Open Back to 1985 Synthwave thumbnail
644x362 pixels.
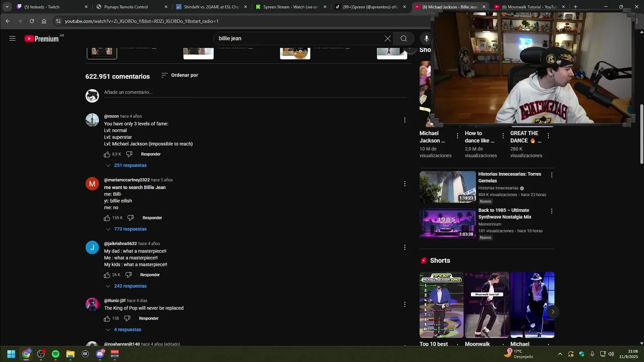coord(447,223)
